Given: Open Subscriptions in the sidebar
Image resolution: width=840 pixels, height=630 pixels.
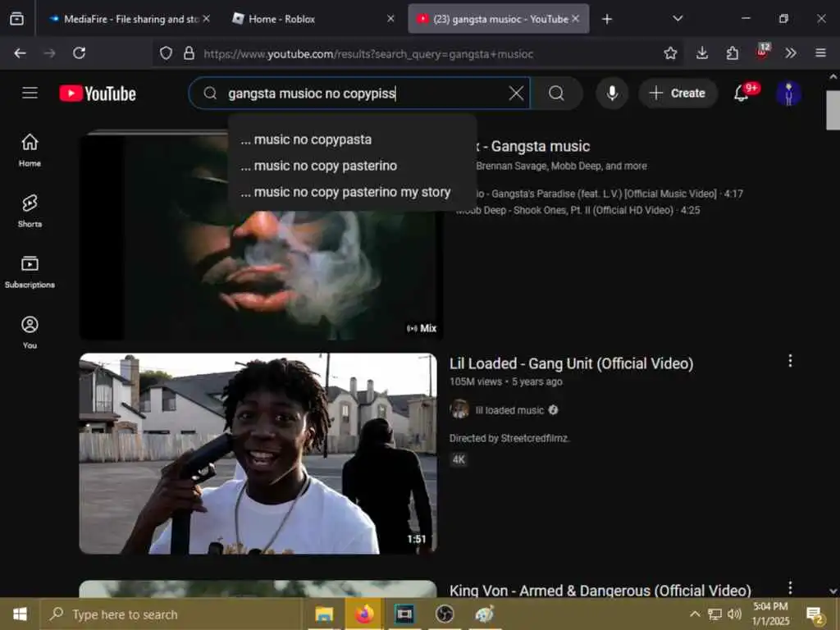Looking at the screenshot, I should (30, 272).
